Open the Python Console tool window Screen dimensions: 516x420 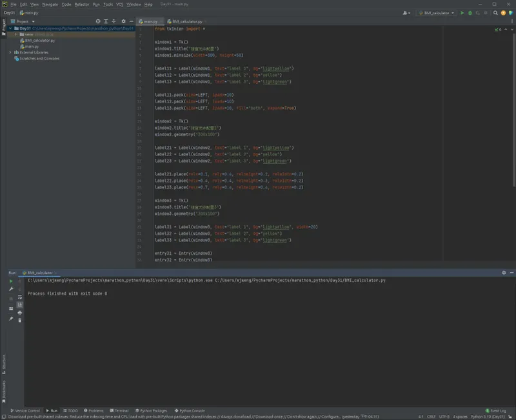click(190, 410)
